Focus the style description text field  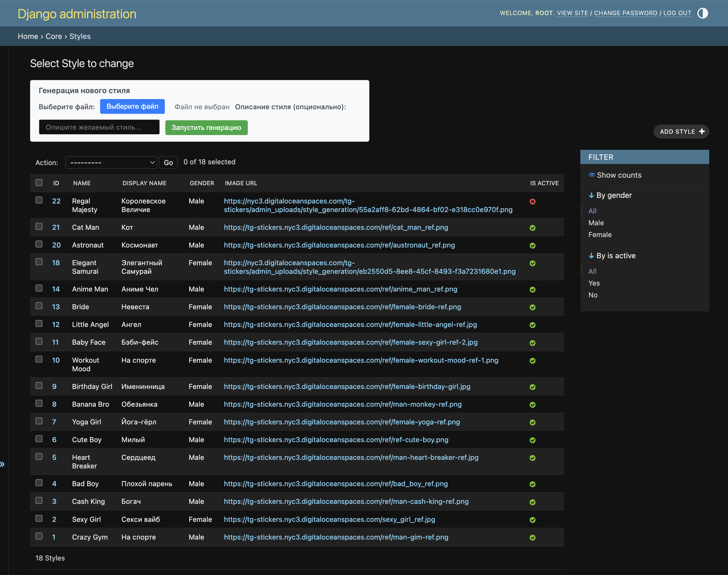(x=99, y=127)
